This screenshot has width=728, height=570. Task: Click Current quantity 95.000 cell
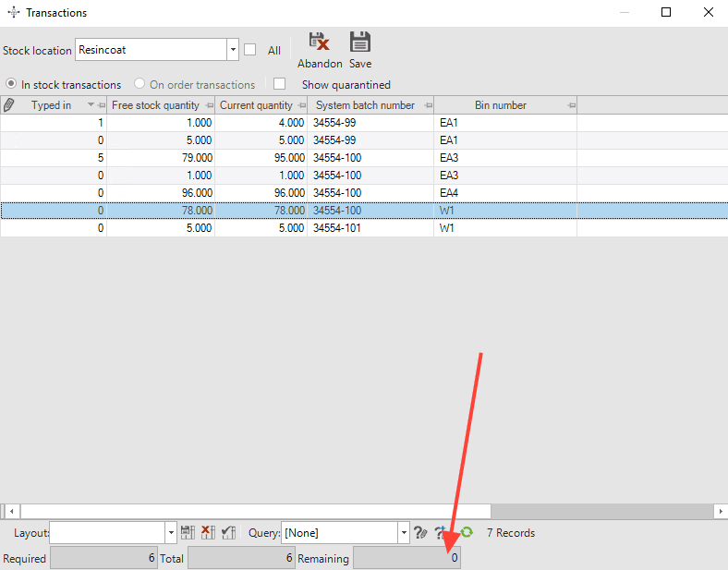(x=261, y=158)
